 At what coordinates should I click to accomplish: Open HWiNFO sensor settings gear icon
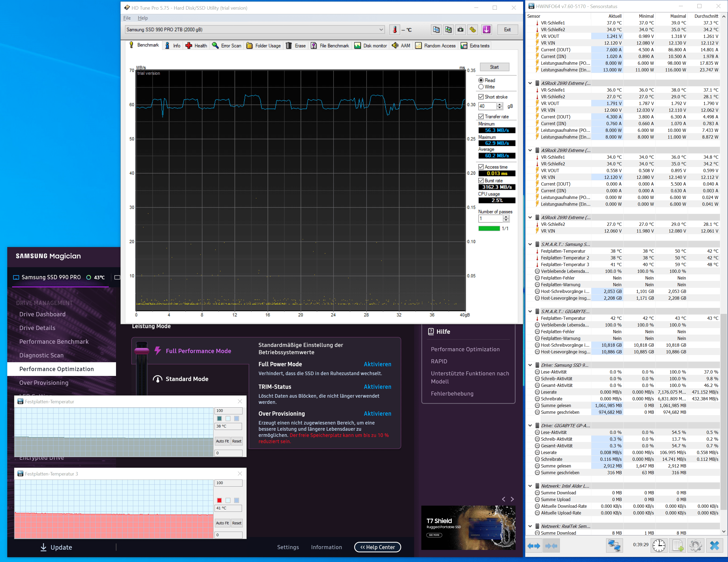point(696,546)
